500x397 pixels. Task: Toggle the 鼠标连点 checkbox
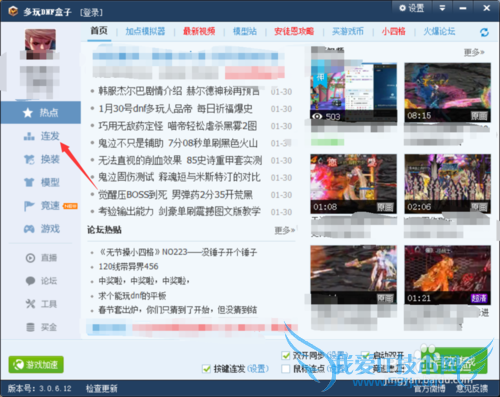coord(286,369)
